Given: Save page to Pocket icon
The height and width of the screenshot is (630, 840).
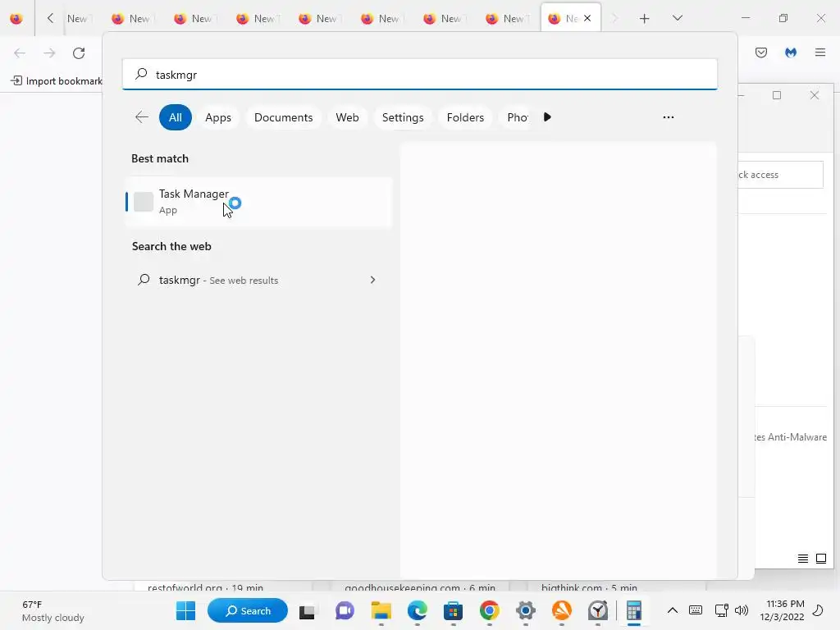Looking at the screenshot, I should (x=761, y=52).
